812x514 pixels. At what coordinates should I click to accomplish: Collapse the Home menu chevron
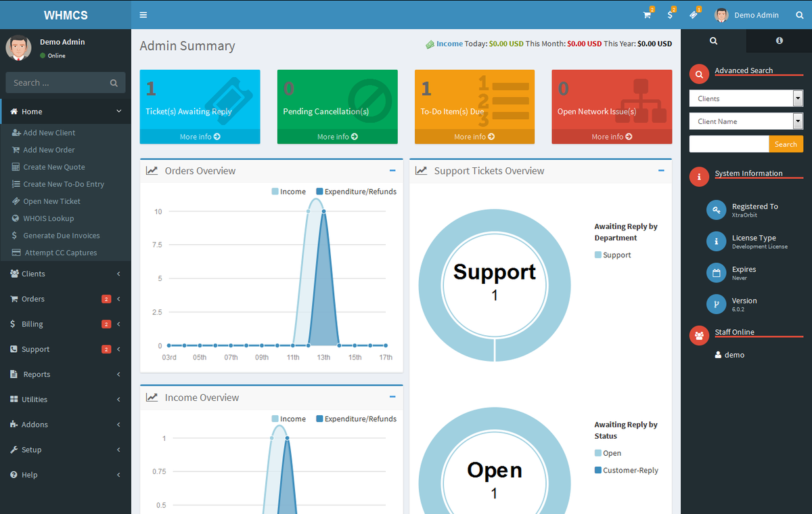point(118,111)
